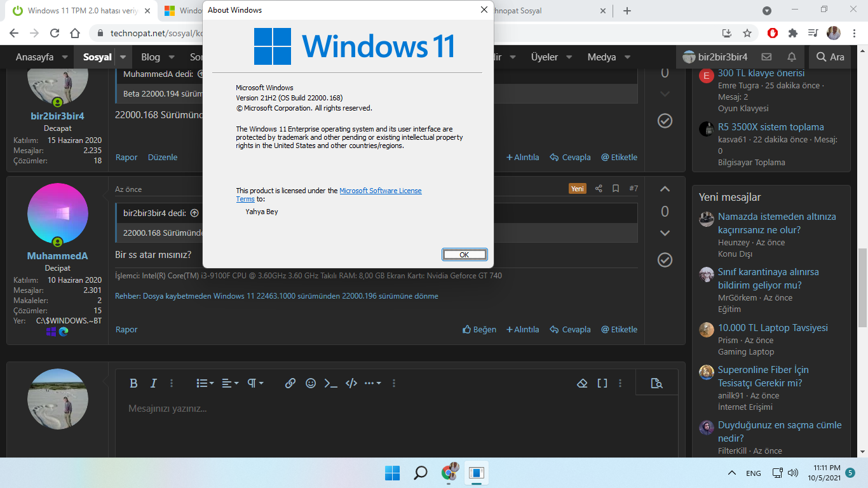Viewport: 868px width, 488px height.
Task: Open the volume icon in the system tray
Action: click(x=792, y=473)
